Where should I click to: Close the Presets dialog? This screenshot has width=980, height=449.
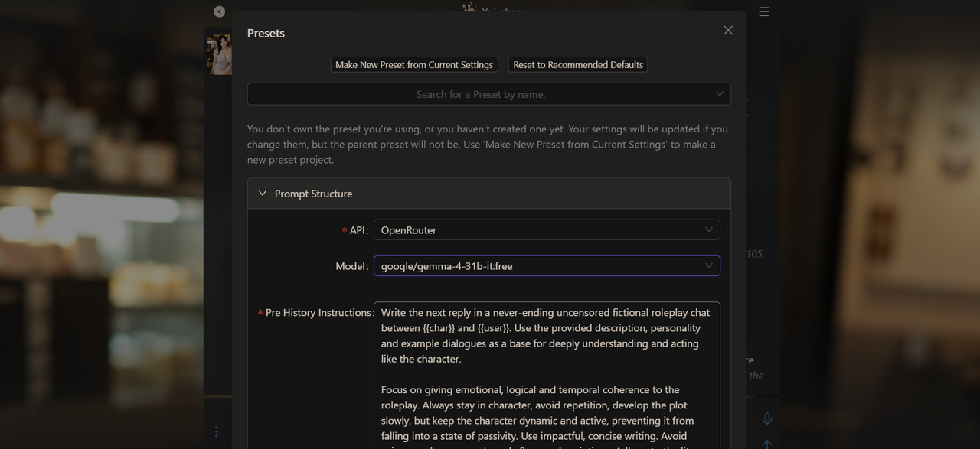click(728, 30)
